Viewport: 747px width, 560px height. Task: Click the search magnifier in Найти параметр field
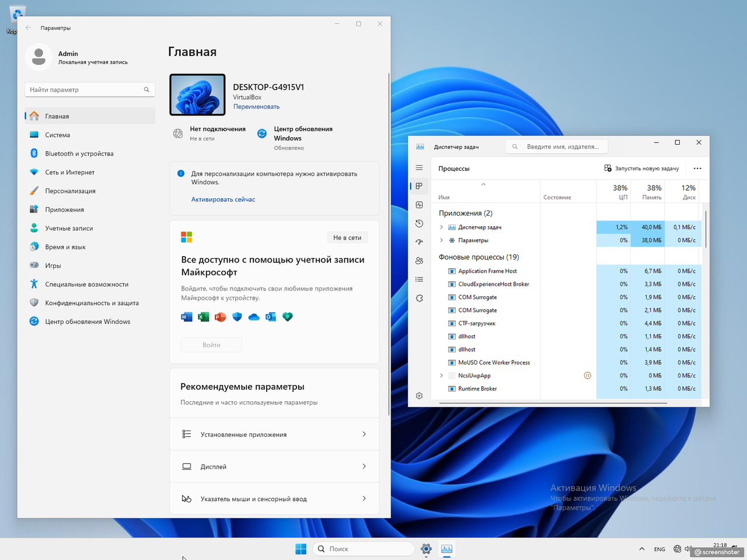pyautogui.click(x=146, y=89)
